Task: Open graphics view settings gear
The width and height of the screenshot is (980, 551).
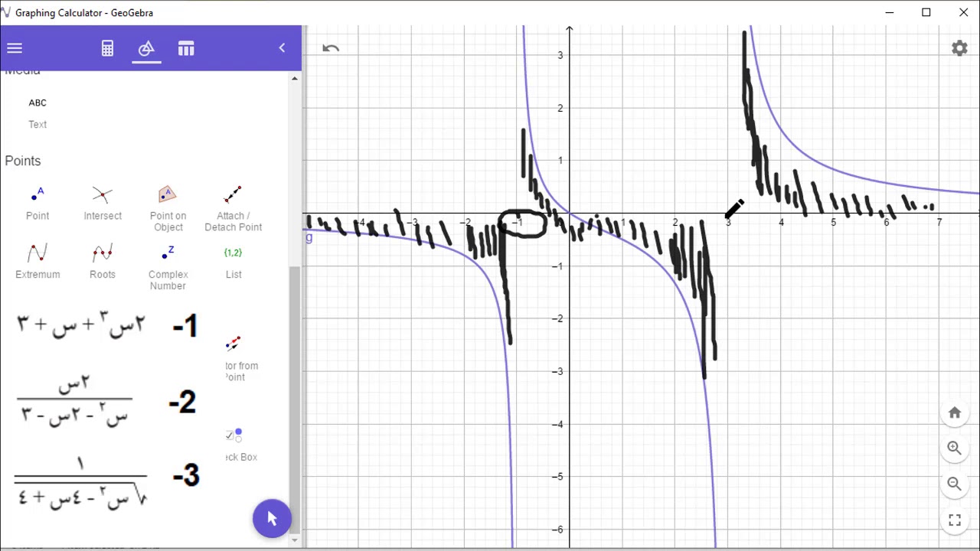Action: [959, 48]
